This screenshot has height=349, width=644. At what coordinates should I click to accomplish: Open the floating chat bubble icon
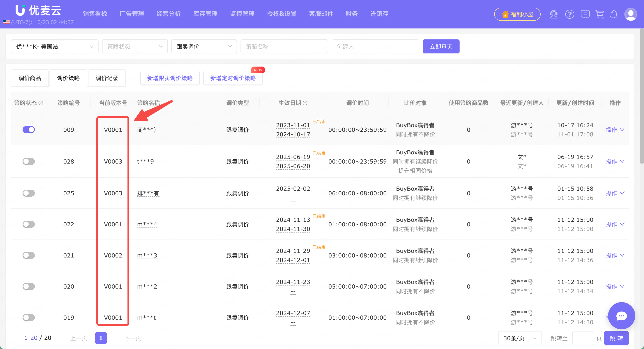coord(621,316)
